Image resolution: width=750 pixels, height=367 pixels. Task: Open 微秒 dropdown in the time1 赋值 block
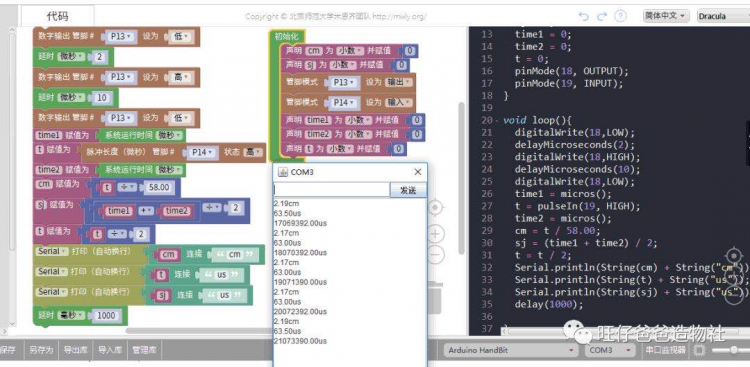(x=170, y=135)
